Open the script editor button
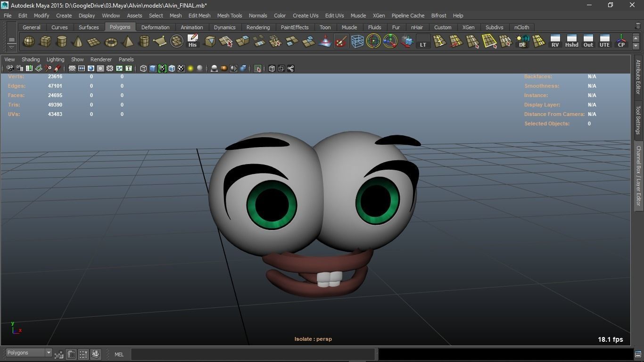 point(638,354)
